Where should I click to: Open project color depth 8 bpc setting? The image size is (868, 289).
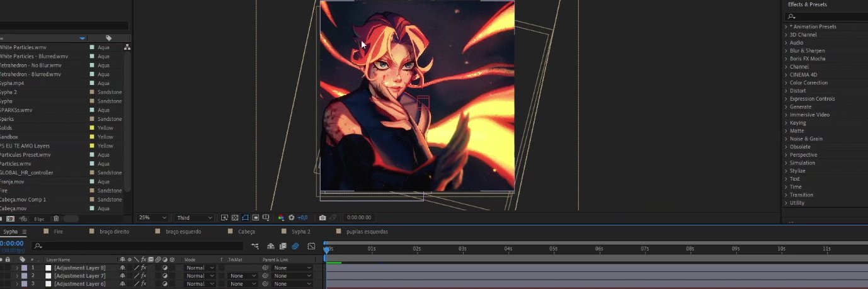(39, 218)
